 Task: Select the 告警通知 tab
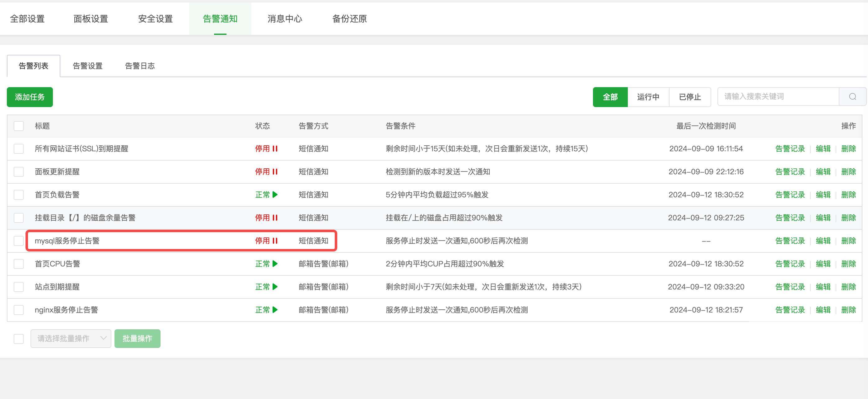click(x=220, y=19)
